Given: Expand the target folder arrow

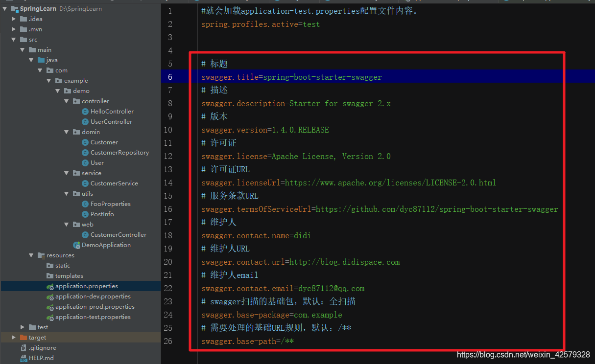Looking at the screenshot, I should (14, 338).
